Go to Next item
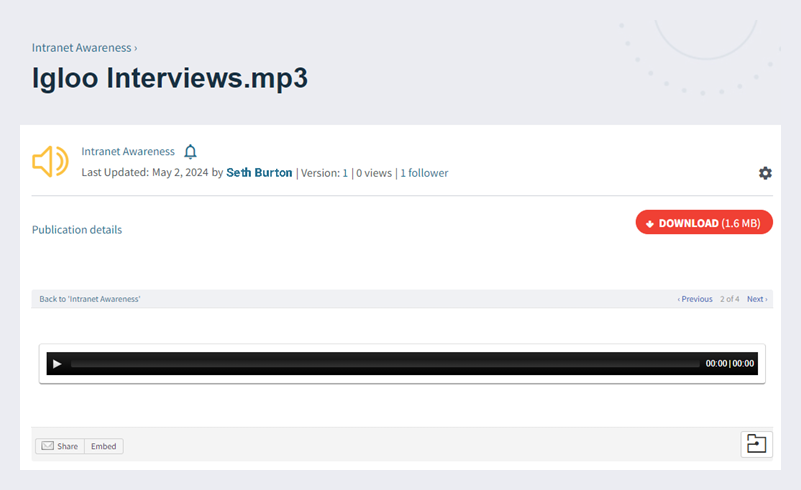801x490 pixels. 757,299
